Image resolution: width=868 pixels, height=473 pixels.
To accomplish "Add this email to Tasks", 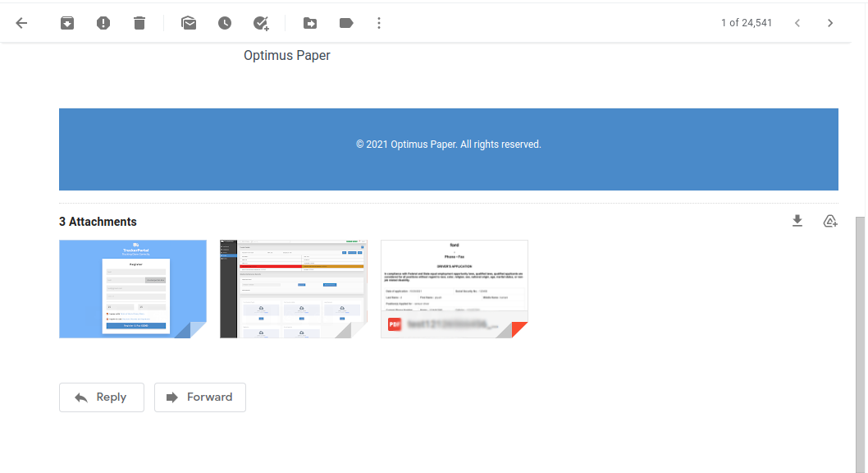I will pyautogui.click(x=261, y=23).
